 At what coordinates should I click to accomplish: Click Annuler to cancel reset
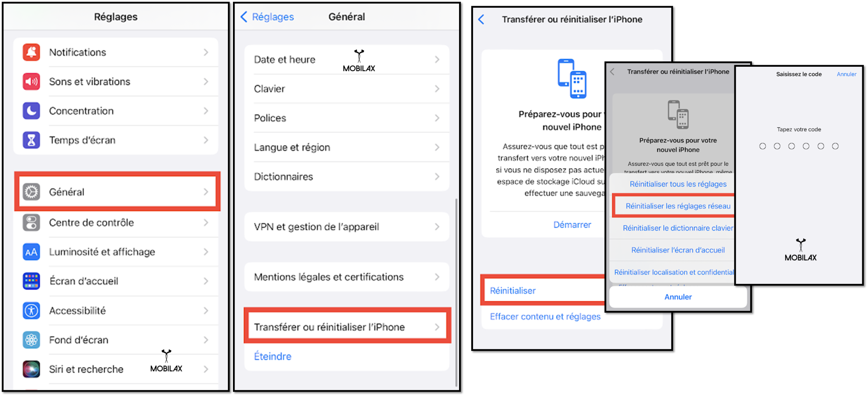tap(673, 296)
